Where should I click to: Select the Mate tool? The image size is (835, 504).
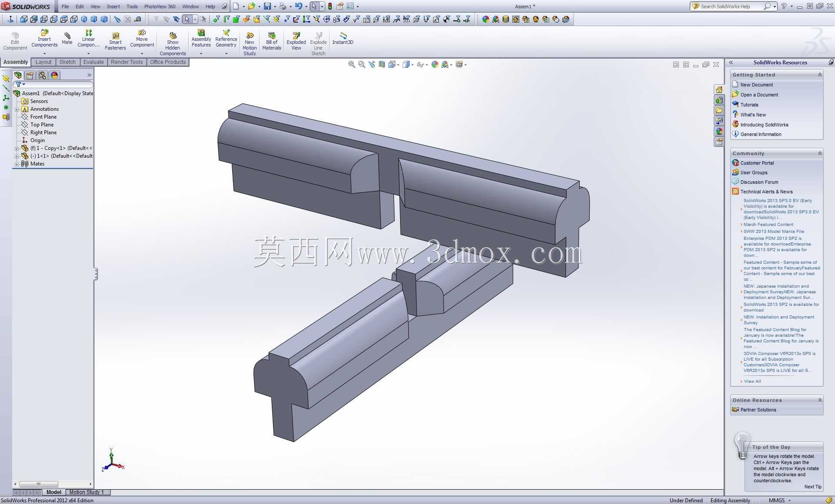(67, 39)
